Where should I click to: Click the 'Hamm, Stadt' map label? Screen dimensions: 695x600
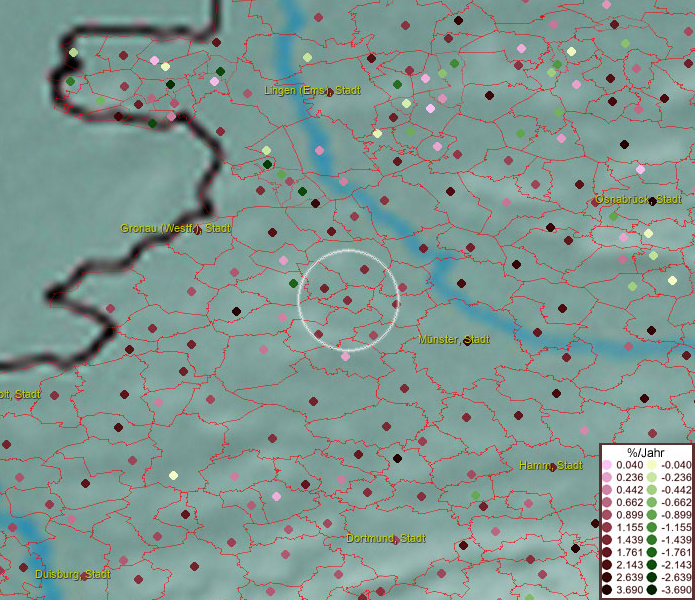click(551, 465)
